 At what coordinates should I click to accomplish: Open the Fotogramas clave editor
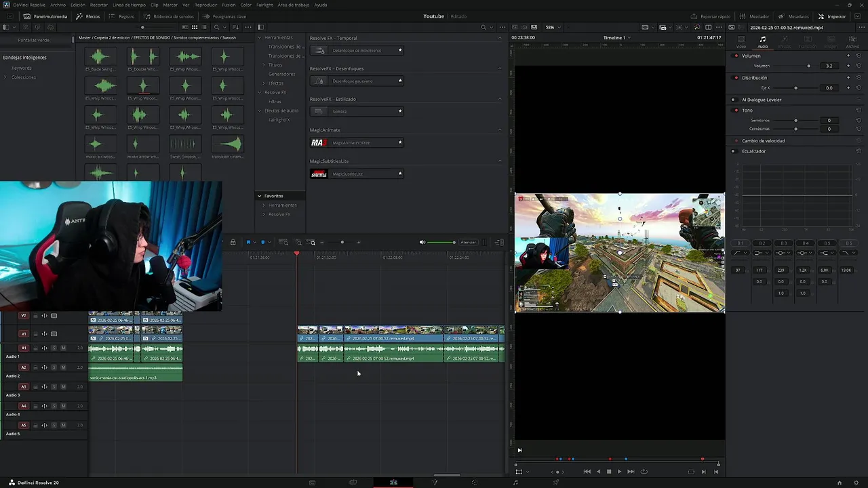[224, 16]
